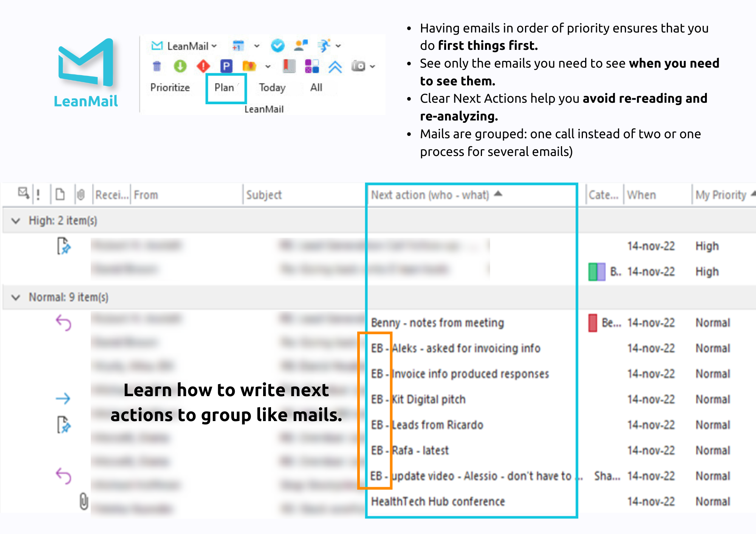The width and height of the screenshot is (756, 534).
Task: Collapse the Normal: 9 item(s) group
Action: pos(15,297)
